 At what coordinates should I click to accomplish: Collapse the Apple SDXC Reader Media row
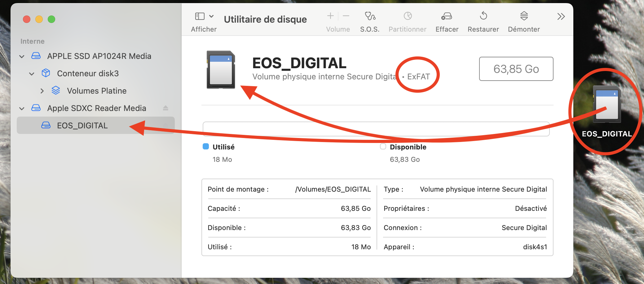22,109
